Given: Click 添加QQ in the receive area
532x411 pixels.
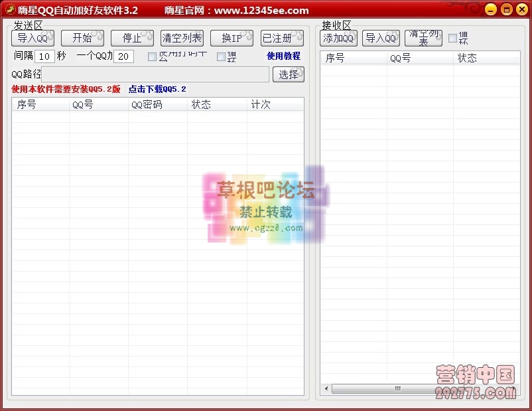Looking at the screenshot, I should coord(338,39).
